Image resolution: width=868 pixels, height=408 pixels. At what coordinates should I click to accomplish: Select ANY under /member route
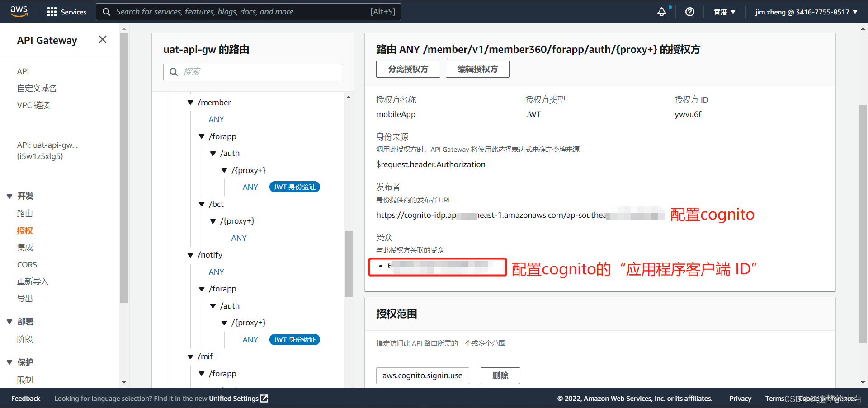tap(216, 119)
